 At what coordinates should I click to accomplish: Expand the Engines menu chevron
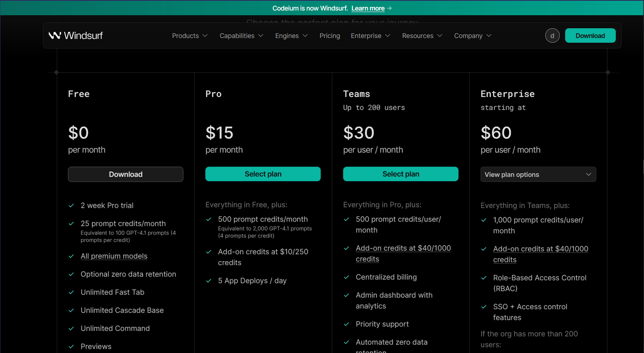point(305,36)
